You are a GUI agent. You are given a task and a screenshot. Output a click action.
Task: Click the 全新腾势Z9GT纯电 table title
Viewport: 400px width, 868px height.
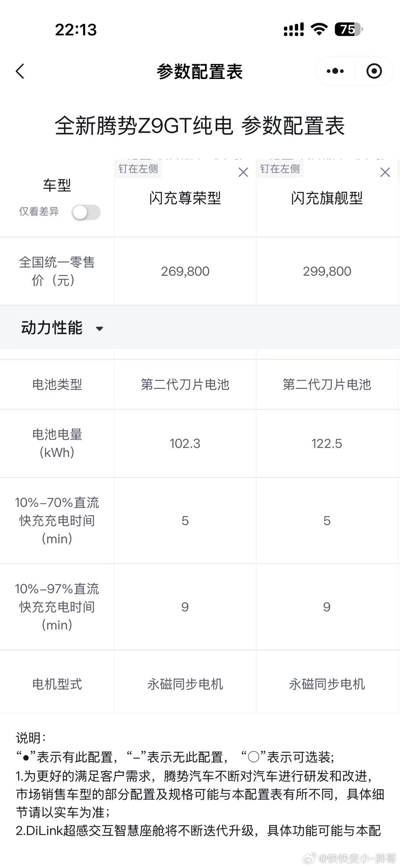click(x=200, y=126)
